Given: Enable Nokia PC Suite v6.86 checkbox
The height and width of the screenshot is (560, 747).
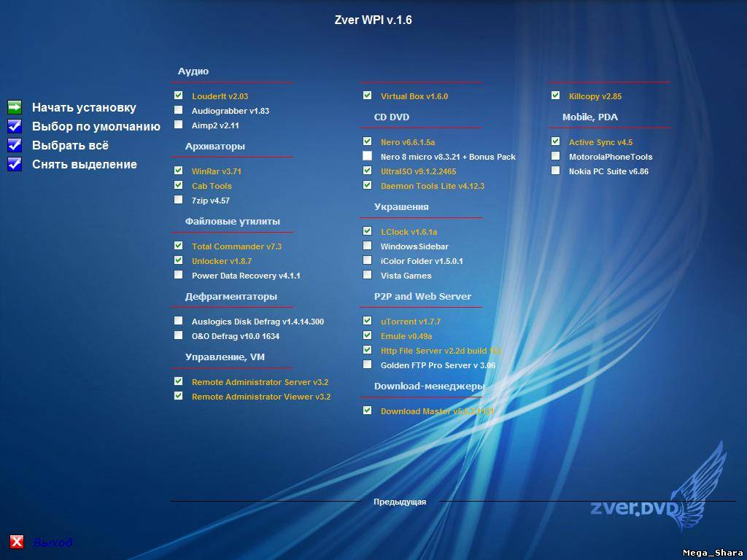Looking at the screenshot, I should pos(555,171).
